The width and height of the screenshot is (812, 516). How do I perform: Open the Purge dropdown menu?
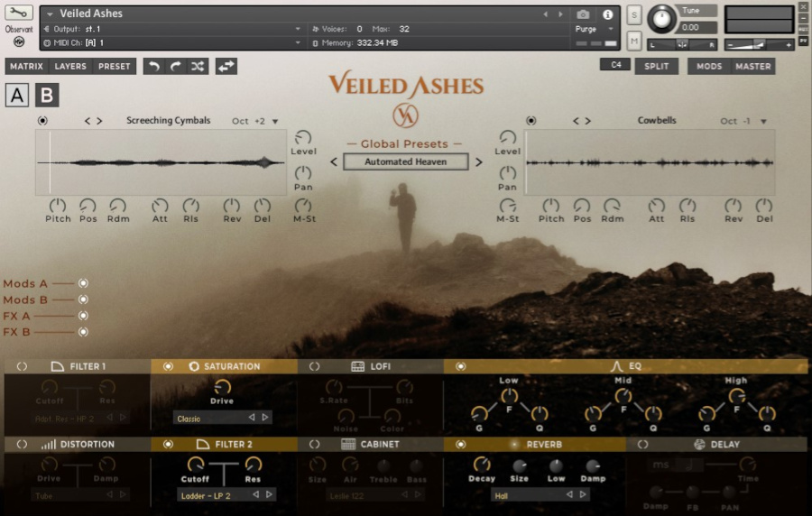tap(594, 29)
